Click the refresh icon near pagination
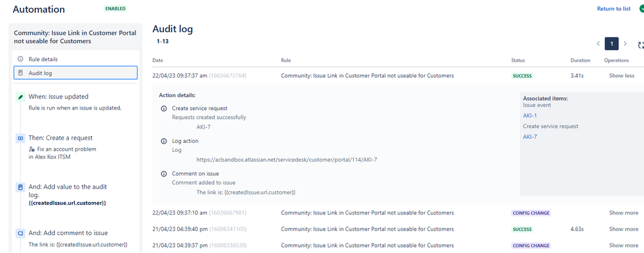644x253 pixels. tap(640, 45)
